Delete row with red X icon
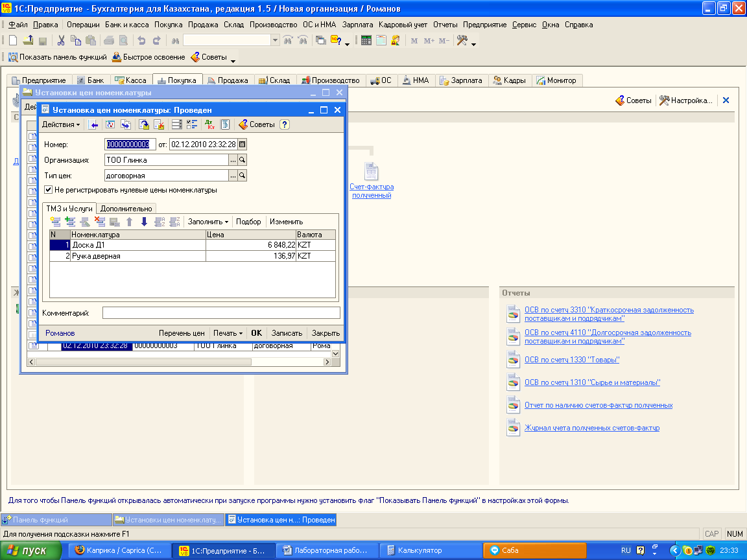The image size is (747, 560). pyautogui.click(x=100, y=222)
